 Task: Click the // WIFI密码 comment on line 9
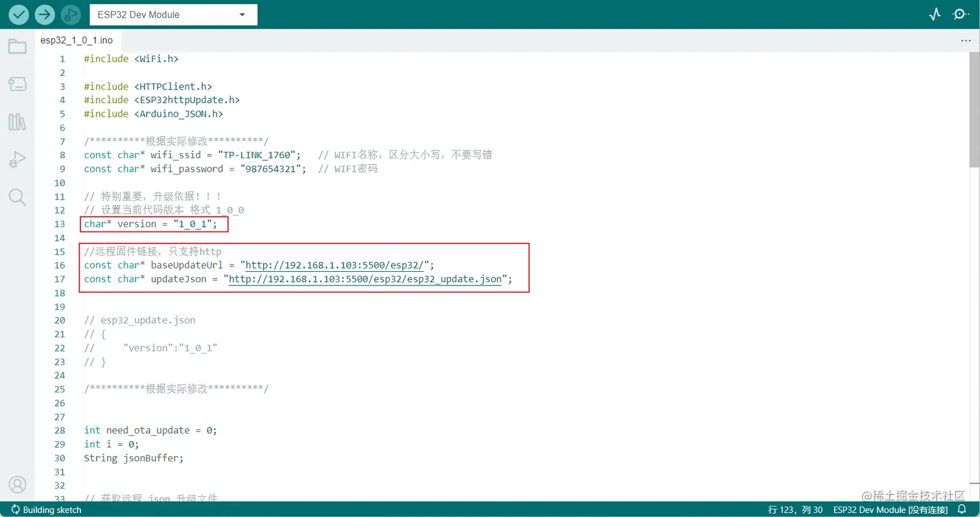tap(348, 169)
